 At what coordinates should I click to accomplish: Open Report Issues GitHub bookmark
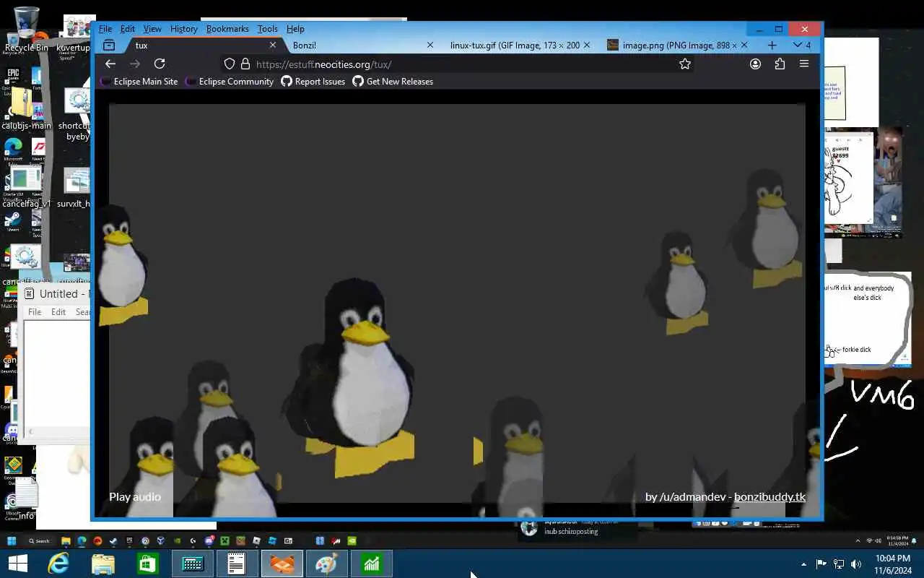click(x=313, y=82)
